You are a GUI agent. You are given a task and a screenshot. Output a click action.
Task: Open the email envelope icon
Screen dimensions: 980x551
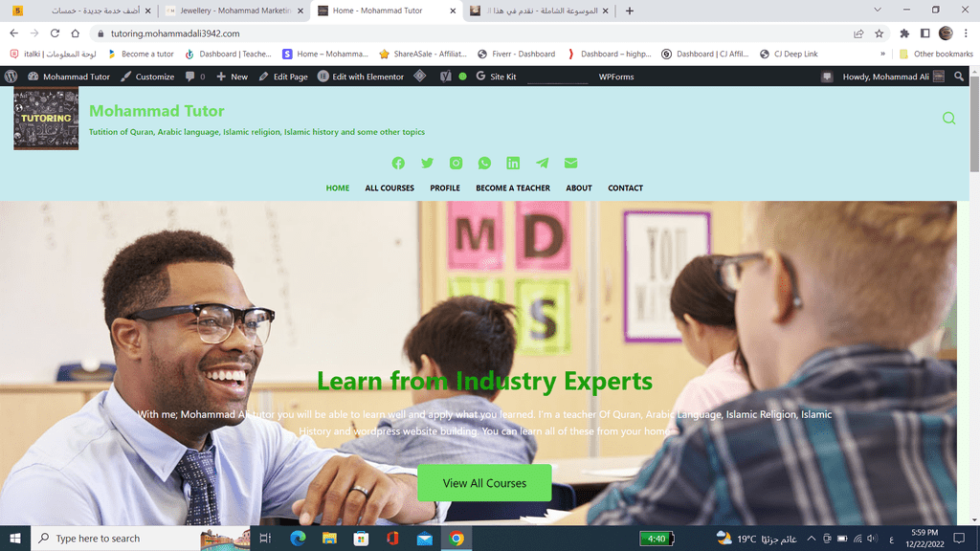(x=570, y=163)
